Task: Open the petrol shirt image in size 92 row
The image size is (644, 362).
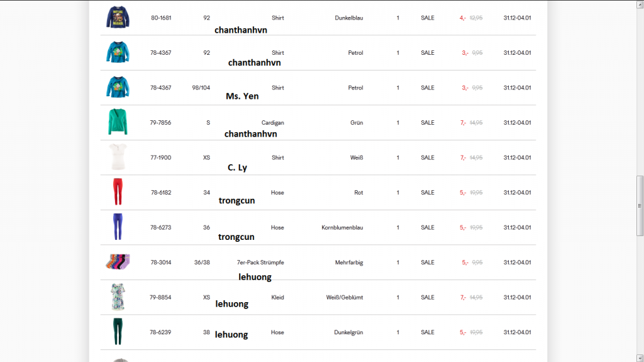Action: [118, 52]
